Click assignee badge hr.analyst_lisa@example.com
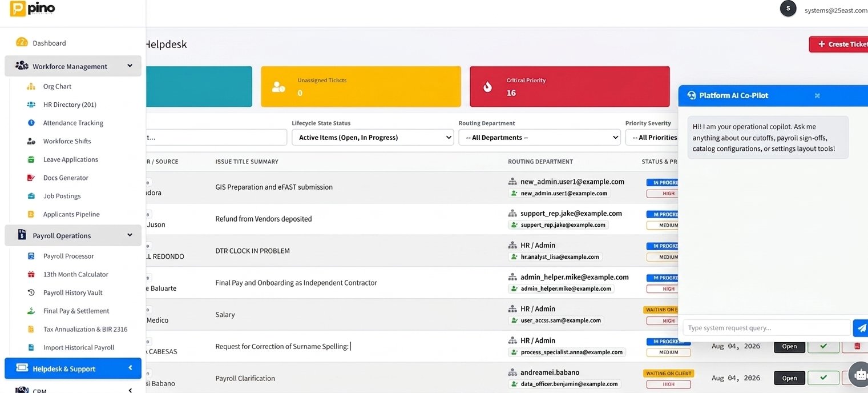Image resolution: width=868 pixels, height=393 pixels. click(x=555, y=257)
